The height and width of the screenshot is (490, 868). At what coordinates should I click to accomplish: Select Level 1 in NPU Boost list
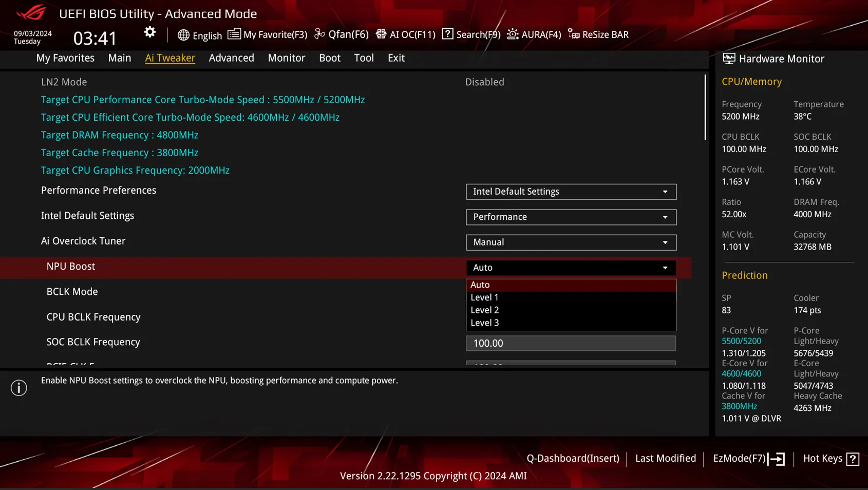tap(484, 297)
